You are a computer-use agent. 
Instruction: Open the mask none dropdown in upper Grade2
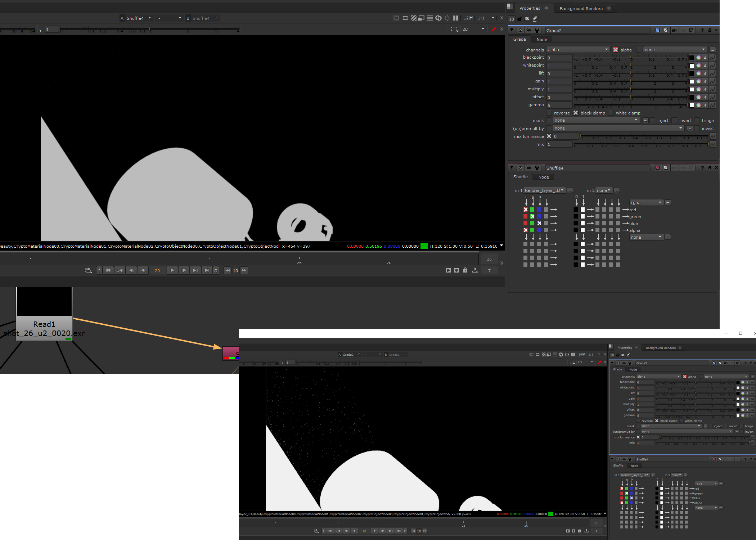click(596, 120)
